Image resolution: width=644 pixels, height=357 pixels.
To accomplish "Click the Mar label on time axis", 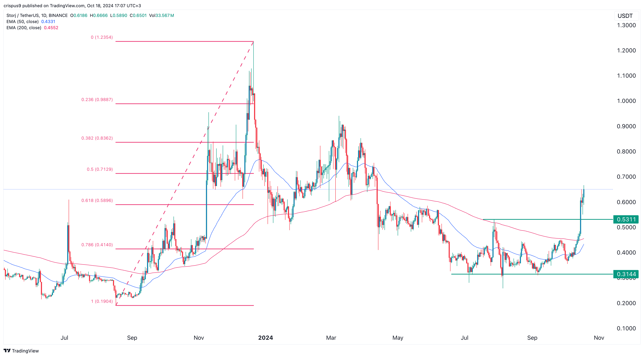I will click(331, 338).
